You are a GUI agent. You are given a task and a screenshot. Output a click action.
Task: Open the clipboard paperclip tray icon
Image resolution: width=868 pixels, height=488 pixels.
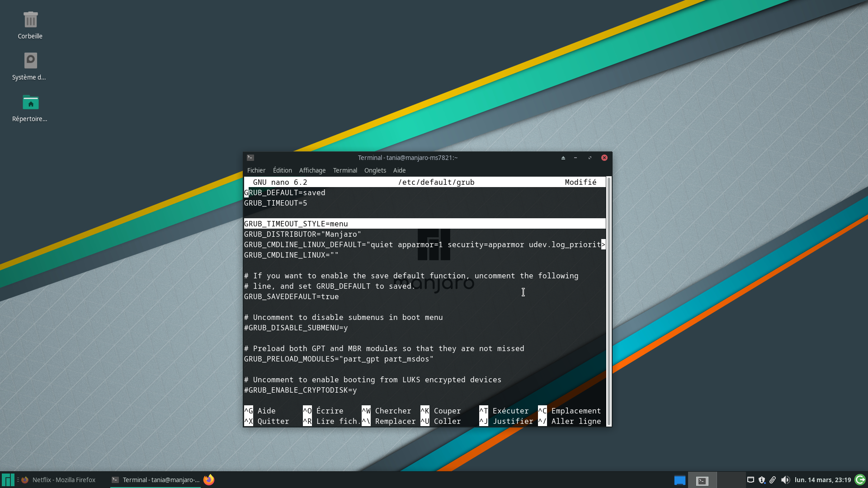[x=773, y=480]
